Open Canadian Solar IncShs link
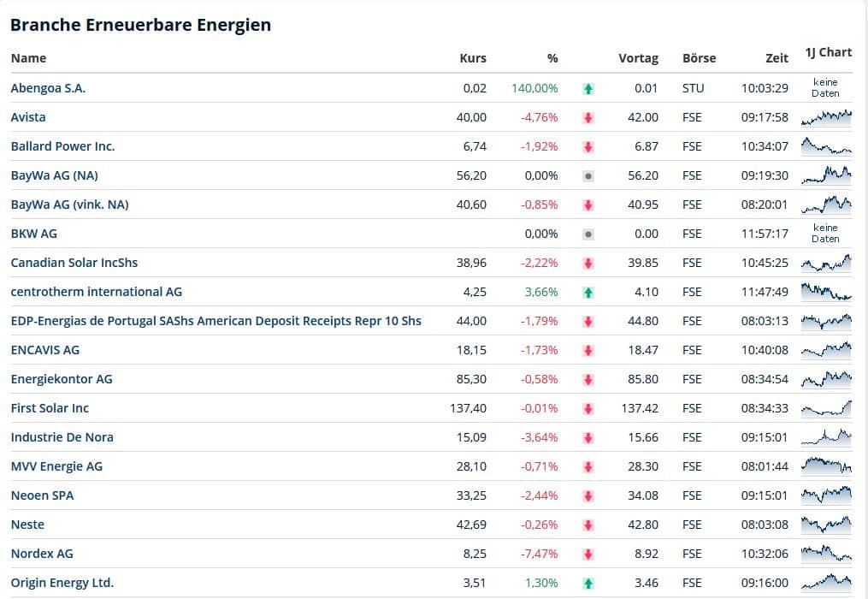This screenshot has height=599, width=868. point(74,263)
